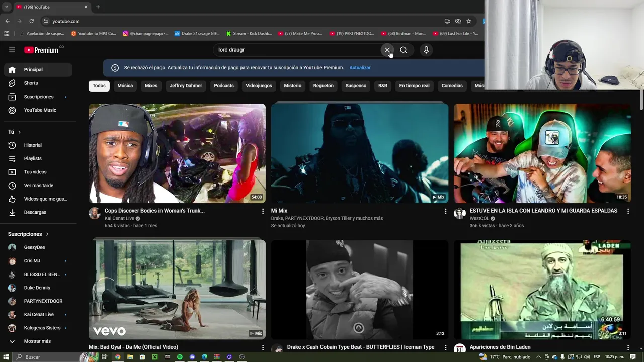Open BLESSD EL BEN... channel subscription
644x362 pixels.
[38, 275]
